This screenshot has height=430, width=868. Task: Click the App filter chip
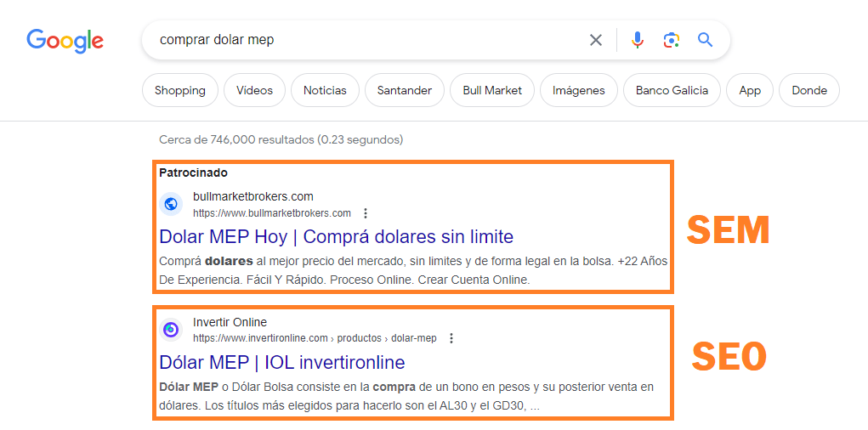coord(750,90)
